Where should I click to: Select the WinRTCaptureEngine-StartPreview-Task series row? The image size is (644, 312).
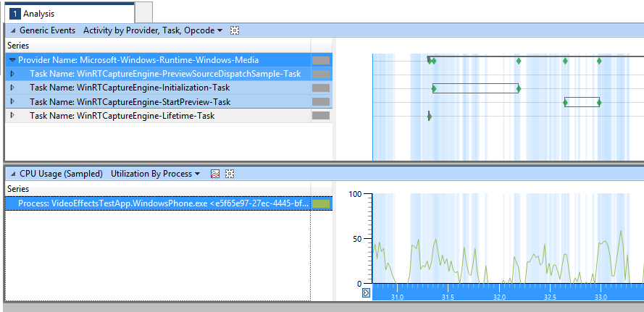pyautogui.click(x=169, y=102)
